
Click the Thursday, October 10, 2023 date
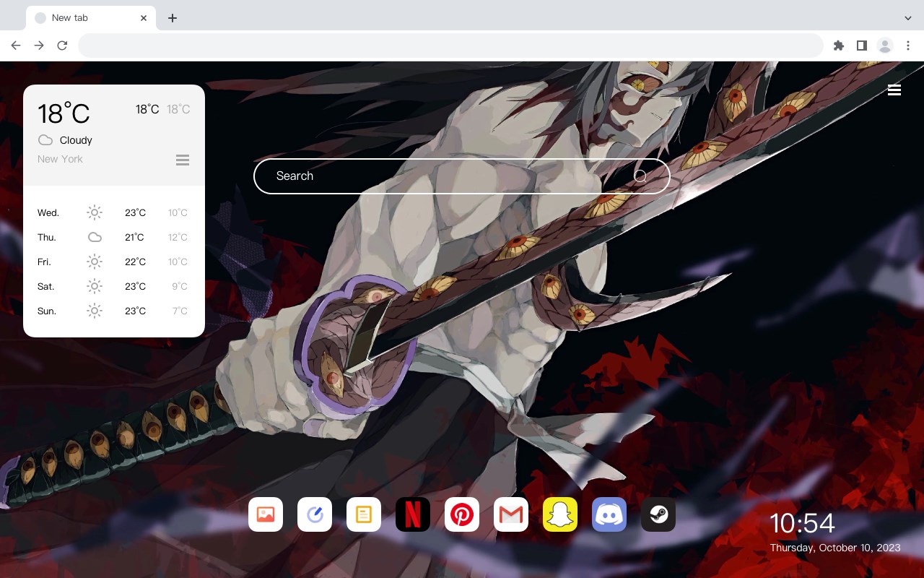click(x=835, y=548)
